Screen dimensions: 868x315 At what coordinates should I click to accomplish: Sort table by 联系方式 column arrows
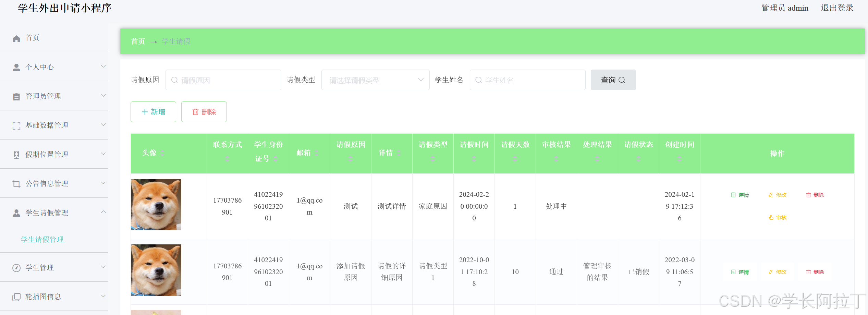pos(227,159)
